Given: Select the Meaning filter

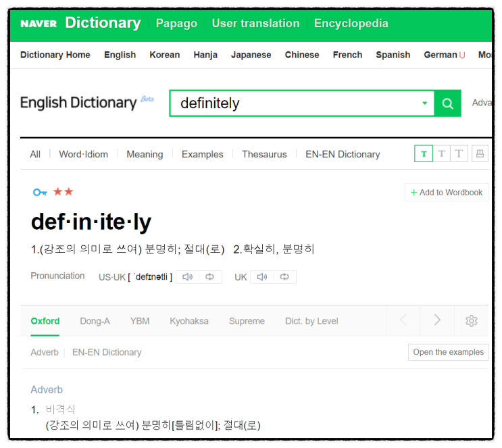Looking at the screenshot, I should click(x=145, y=154).
